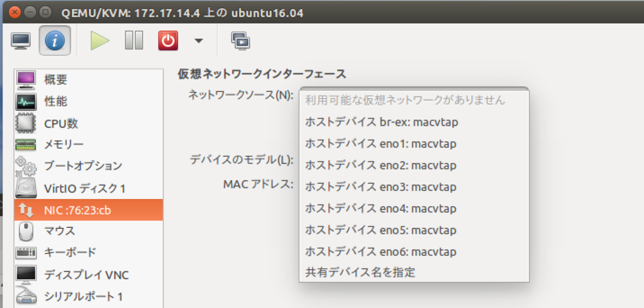Choose ホストデバイス eno5: macvtap
644x308 pixels.
pyautogui.click(x=414, y=230)
